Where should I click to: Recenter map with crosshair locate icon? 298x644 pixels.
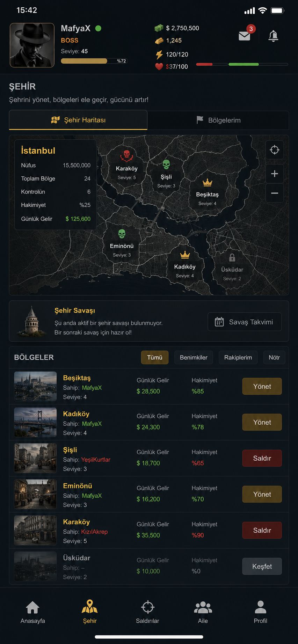(275, 150)
